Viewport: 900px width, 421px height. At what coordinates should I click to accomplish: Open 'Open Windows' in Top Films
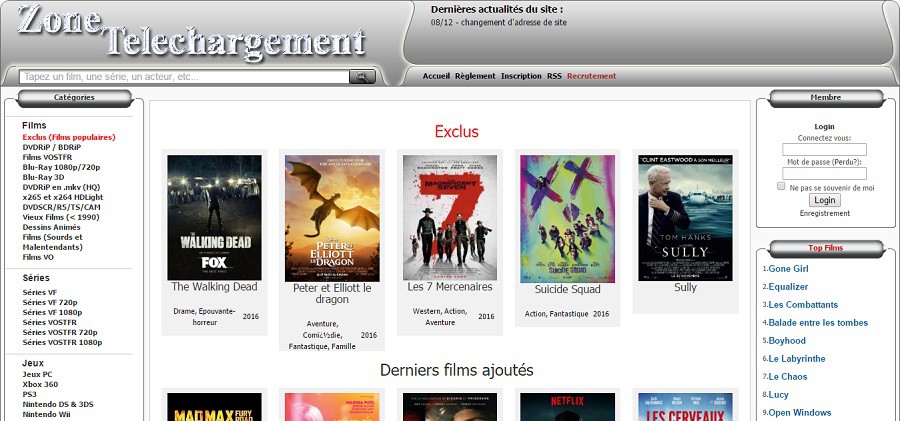800,412
